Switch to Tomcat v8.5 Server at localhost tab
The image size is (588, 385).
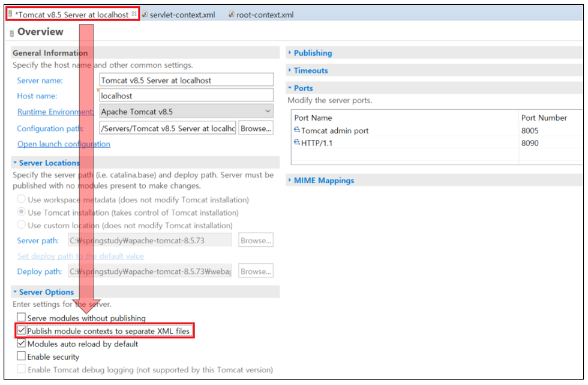point(73,14)
